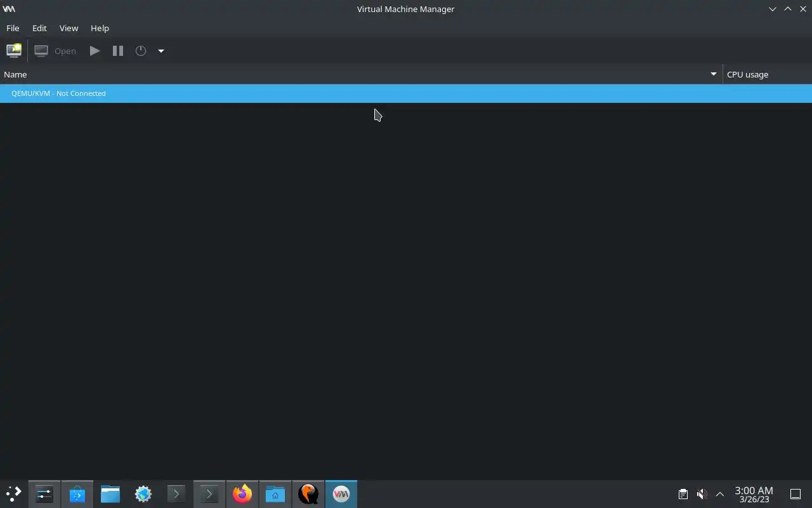Screen dimensions: 812x508
Task: Minimize the Virtual Machine Manager window
Action: (773, 9)
